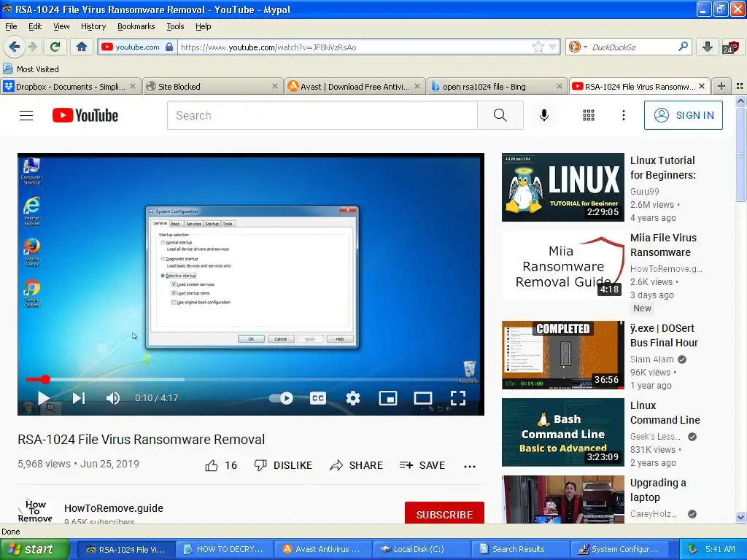Open the Bash Command Line thumbnail
The image size is (747, 560).
pos(562,432)
